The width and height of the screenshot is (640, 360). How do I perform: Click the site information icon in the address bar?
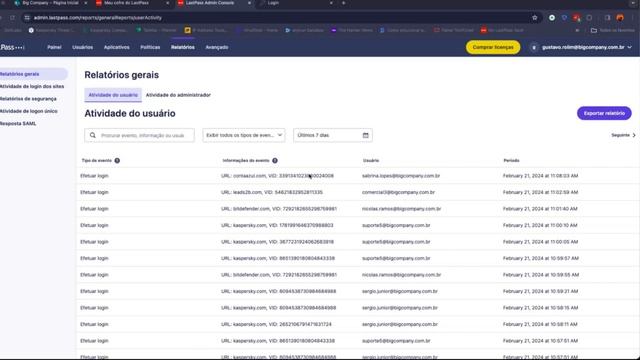click(x=27, y=18)
